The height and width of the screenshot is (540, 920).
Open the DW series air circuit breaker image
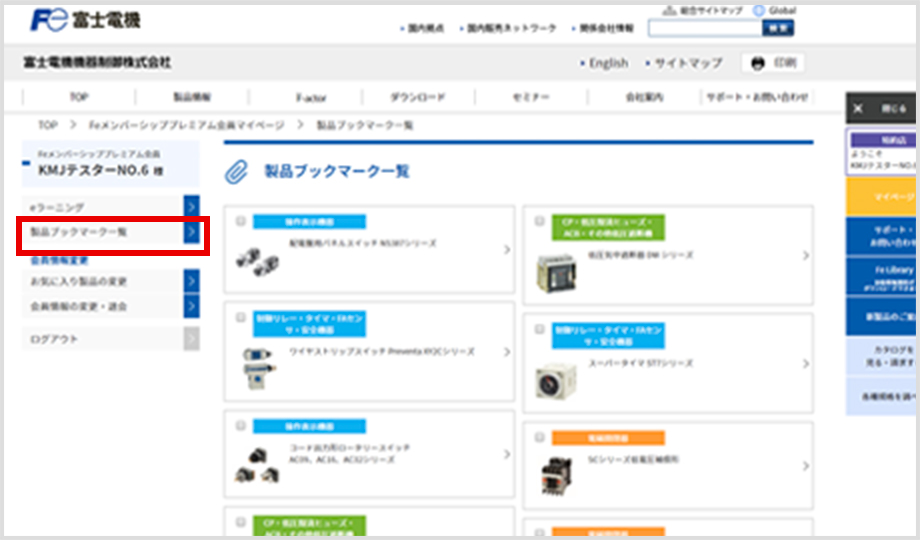(556, 273)
